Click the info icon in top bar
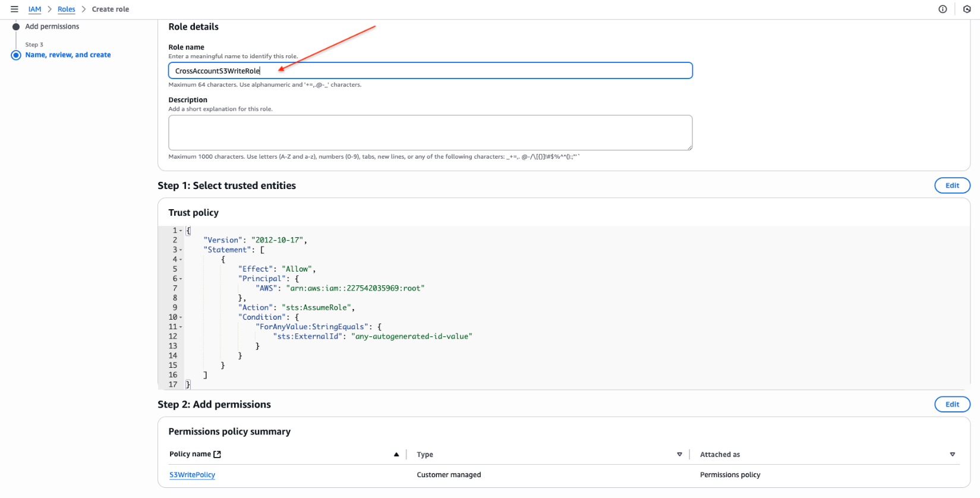This screenshot has height=498, width=980. 943,9
